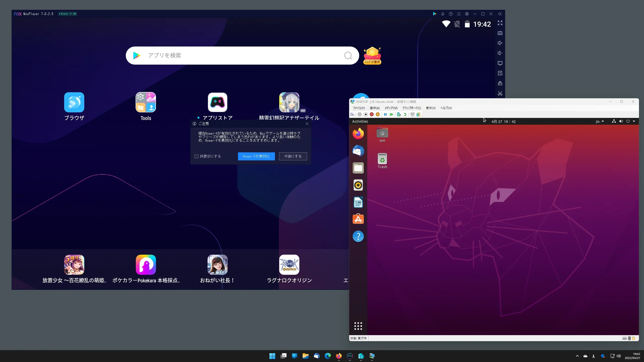The height and width of the screenshot is (362, 644).
Task: Launch the アプリストア app icon
Action: (x=218, y=102)
